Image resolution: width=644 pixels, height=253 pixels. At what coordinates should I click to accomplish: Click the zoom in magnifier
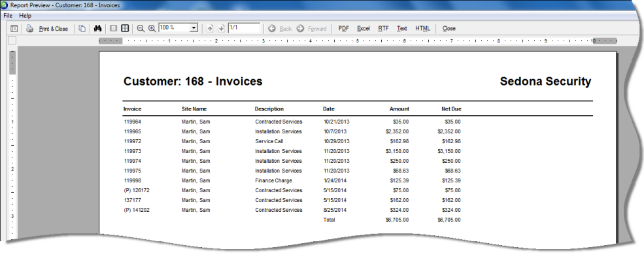click(152, 29)
